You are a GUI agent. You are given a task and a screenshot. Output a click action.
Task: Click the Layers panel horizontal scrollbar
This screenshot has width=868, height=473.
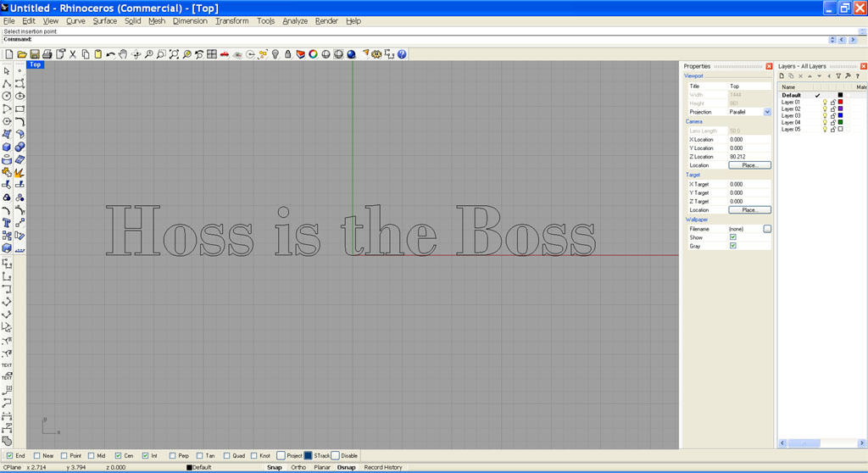[821, 443]
